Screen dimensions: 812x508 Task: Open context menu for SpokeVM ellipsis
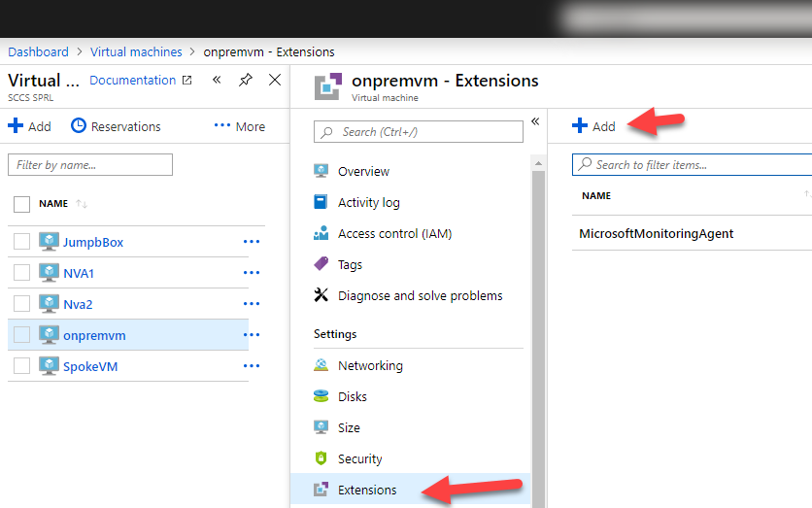[252, 366]
